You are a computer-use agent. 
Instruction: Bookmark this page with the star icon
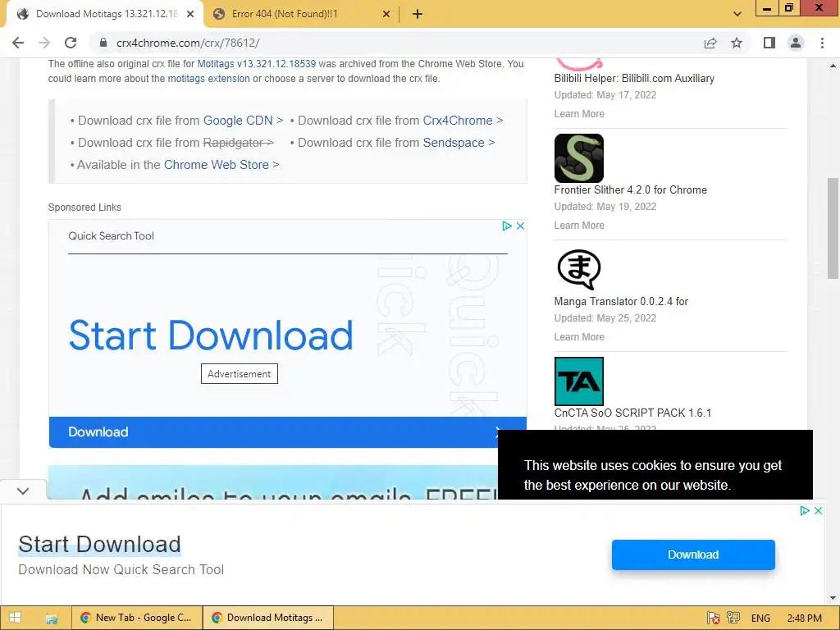click(x=737, y=43)
